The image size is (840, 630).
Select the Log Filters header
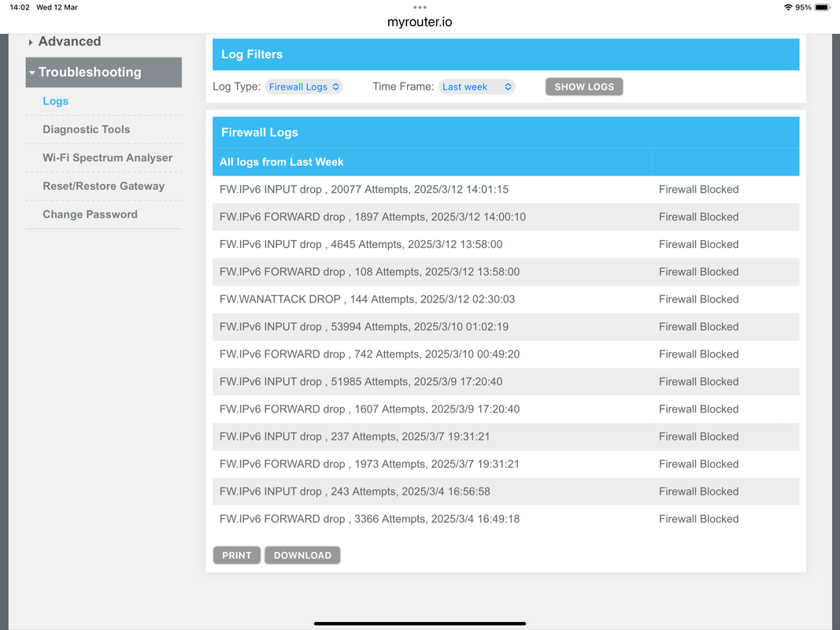click(505, 54)
